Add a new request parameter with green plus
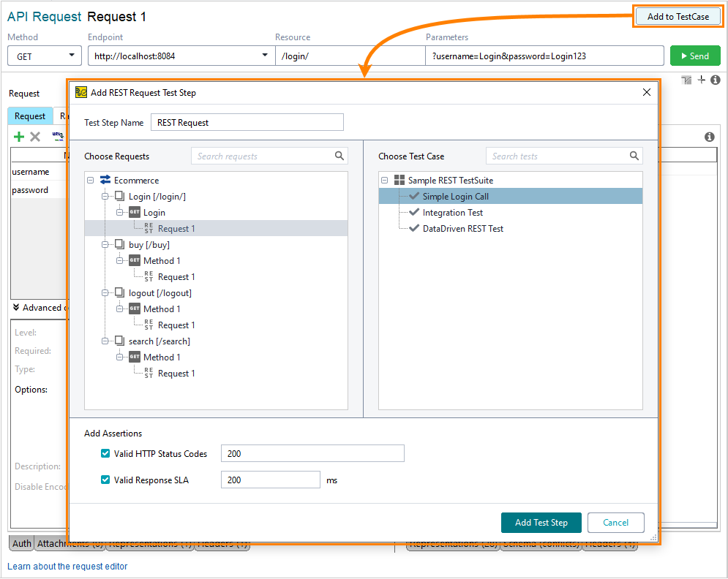Viewport: 728px width, 579px height. click(18, 136)
